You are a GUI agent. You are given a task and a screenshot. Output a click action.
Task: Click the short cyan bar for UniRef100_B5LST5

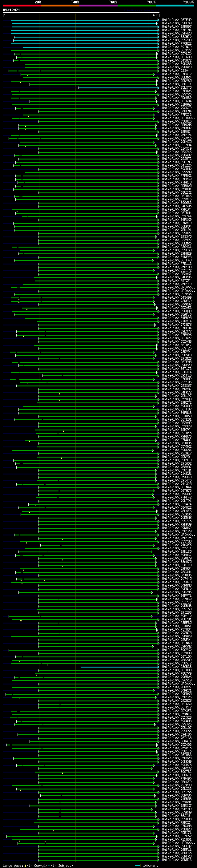coord(119,88)
